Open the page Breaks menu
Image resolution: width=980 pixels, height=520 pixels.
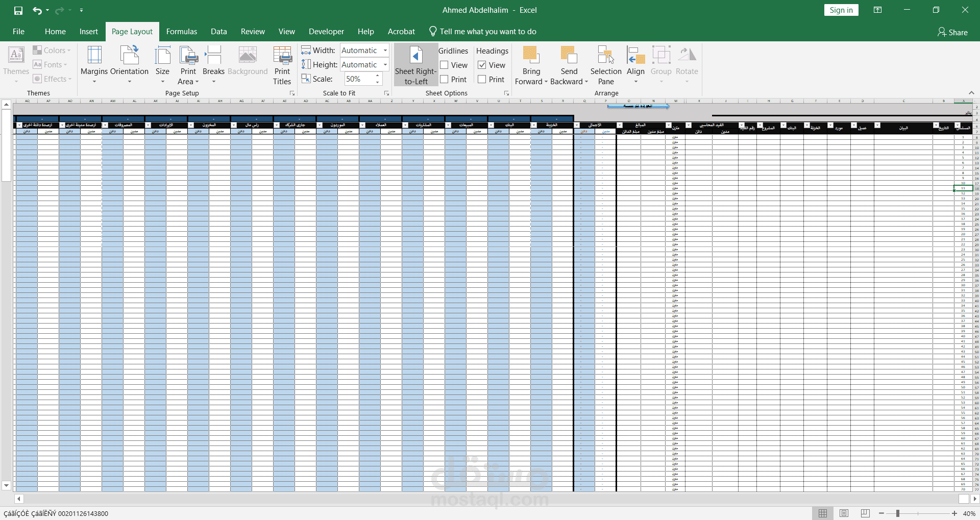213,64
